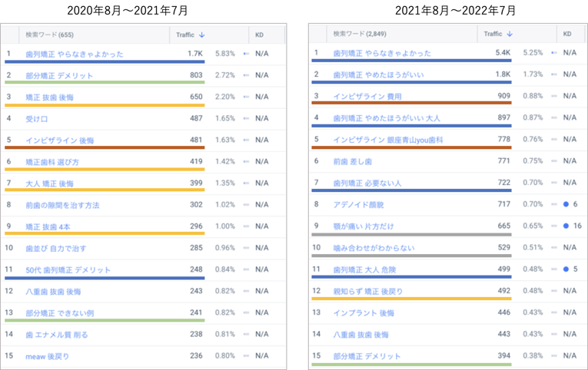This screenshot has height=370, width=588.
Task: Open the 矯正 抜歯 4本 keyword
Action: (48, 227)
